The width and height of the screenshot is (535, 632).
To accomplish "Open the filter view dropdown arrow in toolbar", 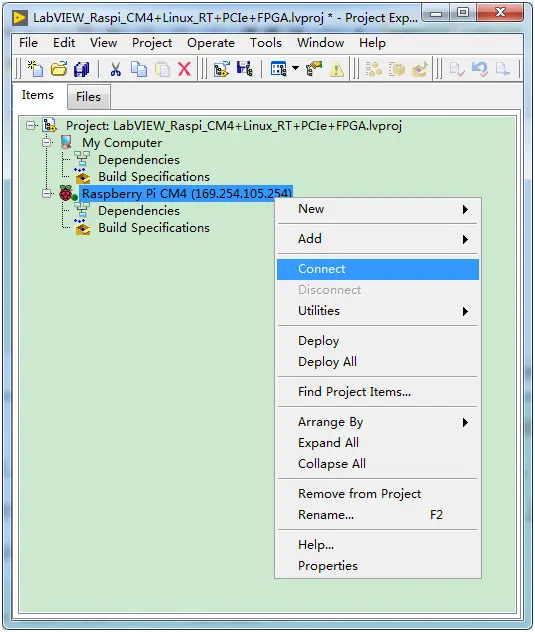I will pyautogui.click(x=296, y=68).
